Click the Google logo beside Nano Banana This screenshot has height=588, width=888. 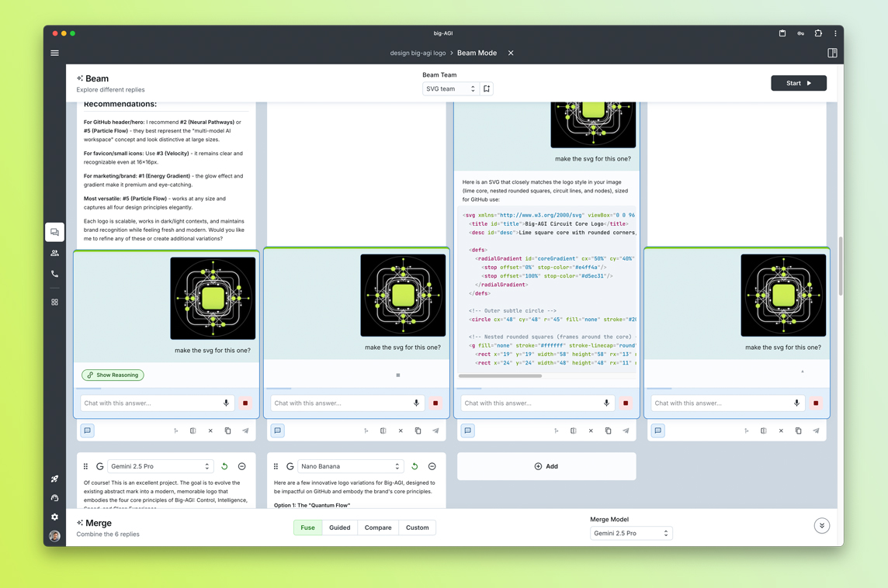[x=290, y=466]
